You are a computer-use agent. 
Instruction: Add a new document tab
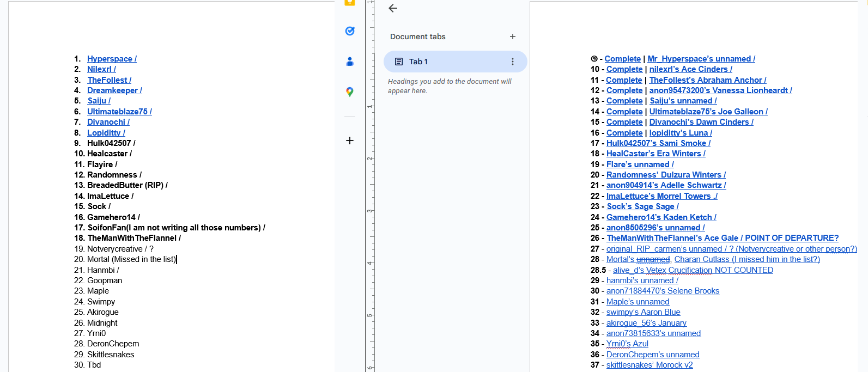pos(512,36)
